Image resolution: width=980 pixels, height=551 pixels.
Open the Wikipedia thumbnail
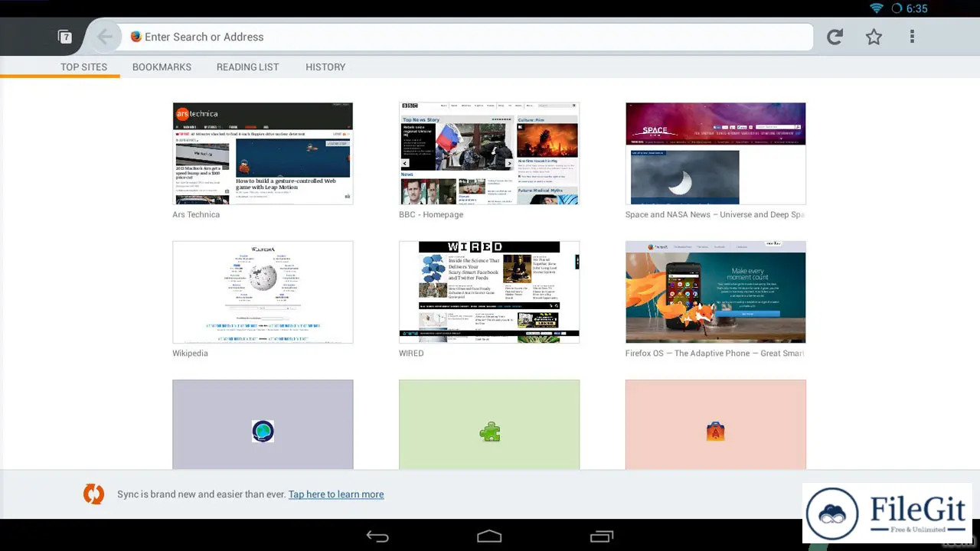tap(263, 292)
